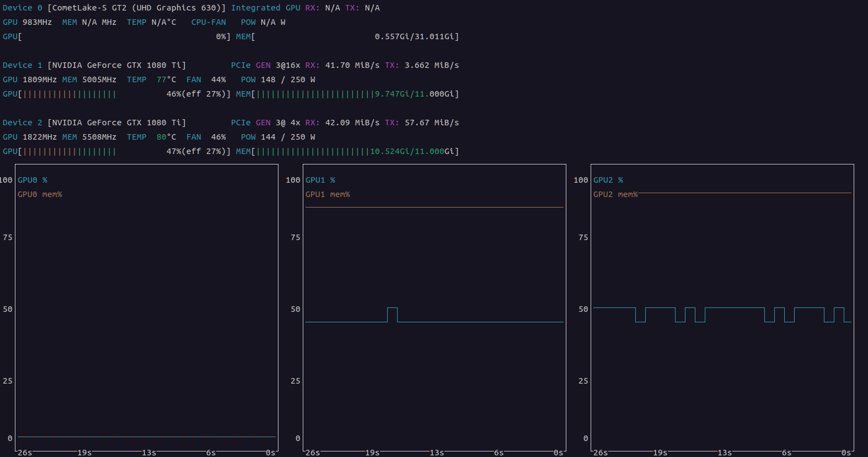The height and width of the screenshot is (457, 868).
Task: Click the GPU0 mem% legend label
Action: [x=40, y=194]
